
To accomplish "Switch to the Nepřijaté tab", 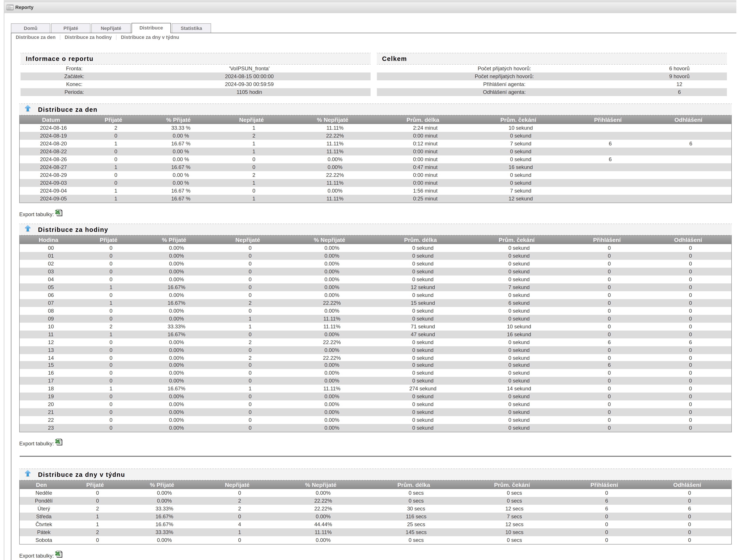I will pos(111,28).
